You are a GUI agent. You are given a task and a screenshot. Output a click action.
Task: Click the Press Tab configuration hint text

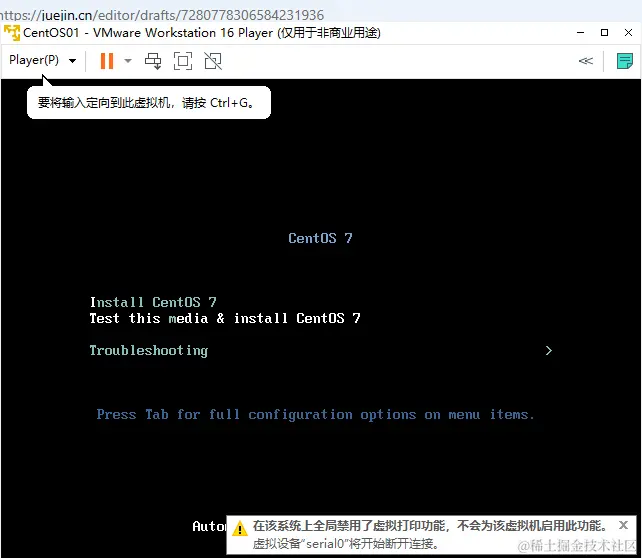[x=315, y=415]
